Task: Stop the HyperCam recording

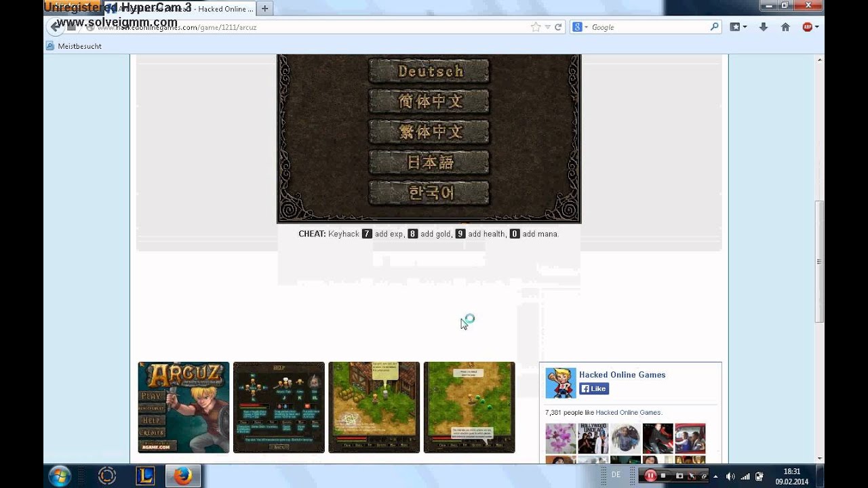Action: click(663, 476)
